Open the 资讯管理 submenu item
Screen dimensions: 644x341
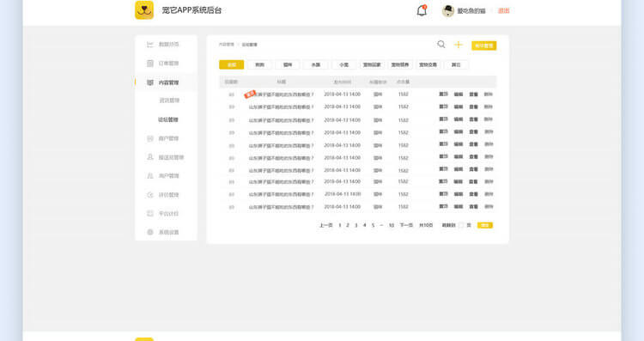[169, 100]
